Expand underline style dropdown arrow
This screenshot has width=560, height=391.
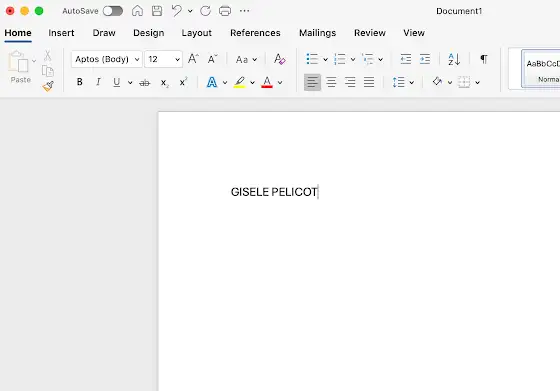coord(130,82)
